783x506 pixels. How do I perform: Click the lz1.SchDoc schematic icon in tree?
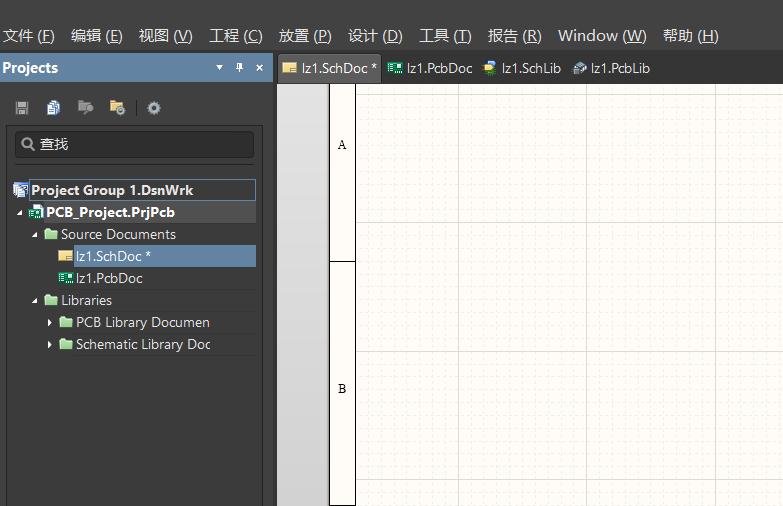tap(65, 256)
